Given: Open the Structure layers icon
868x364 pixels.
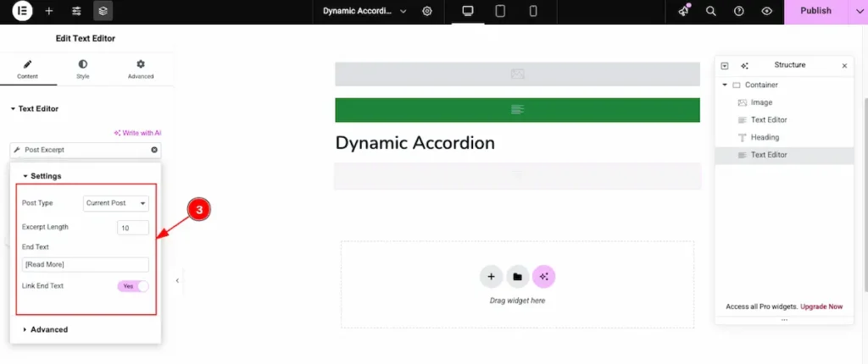Looking at the screenshot, I should point(103,11).
